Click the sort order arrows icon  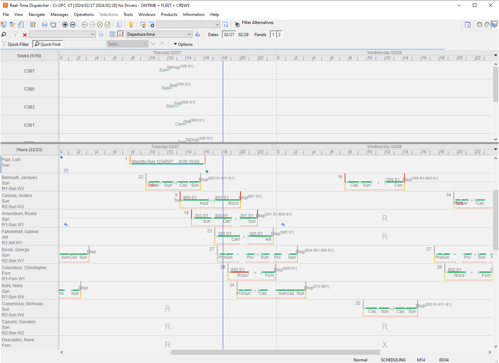point(121,34)
